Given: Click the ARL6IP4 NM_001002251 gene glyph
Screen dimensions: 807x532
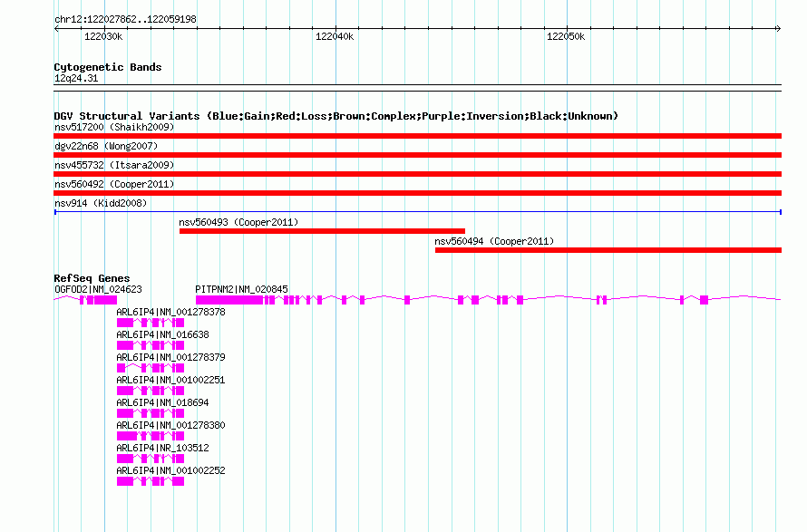Looking at the screenshot, I should (151, 391).
